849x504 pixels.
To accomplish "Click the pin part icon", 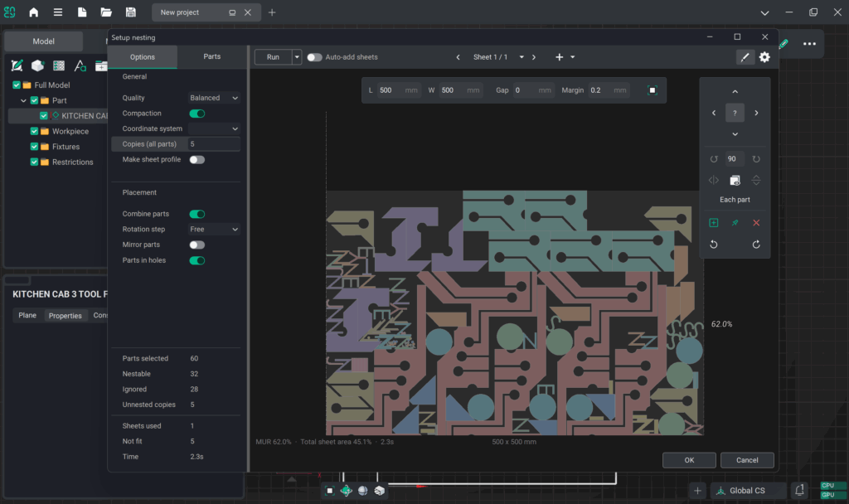I will (x=735, y=223).
